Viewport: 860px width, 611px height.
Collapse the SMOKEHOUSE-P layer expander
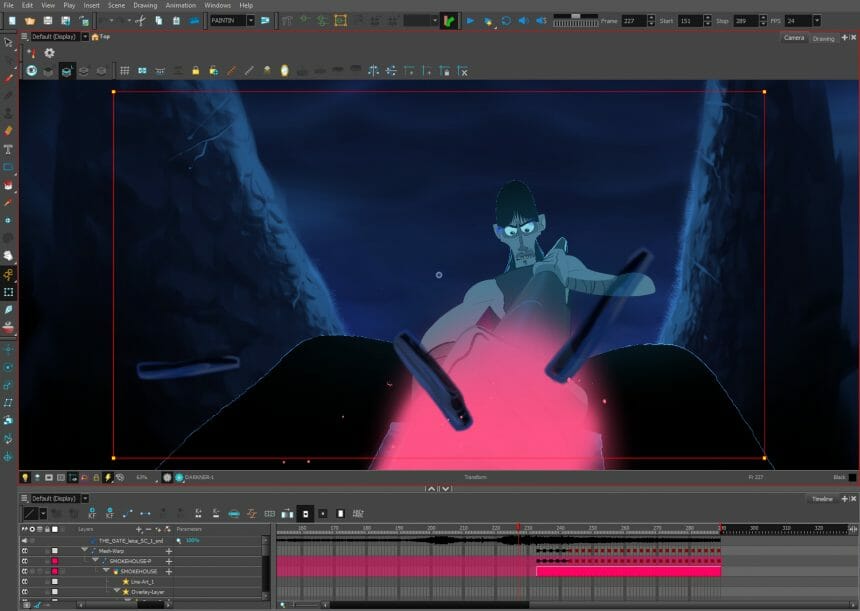coord(95,561)
